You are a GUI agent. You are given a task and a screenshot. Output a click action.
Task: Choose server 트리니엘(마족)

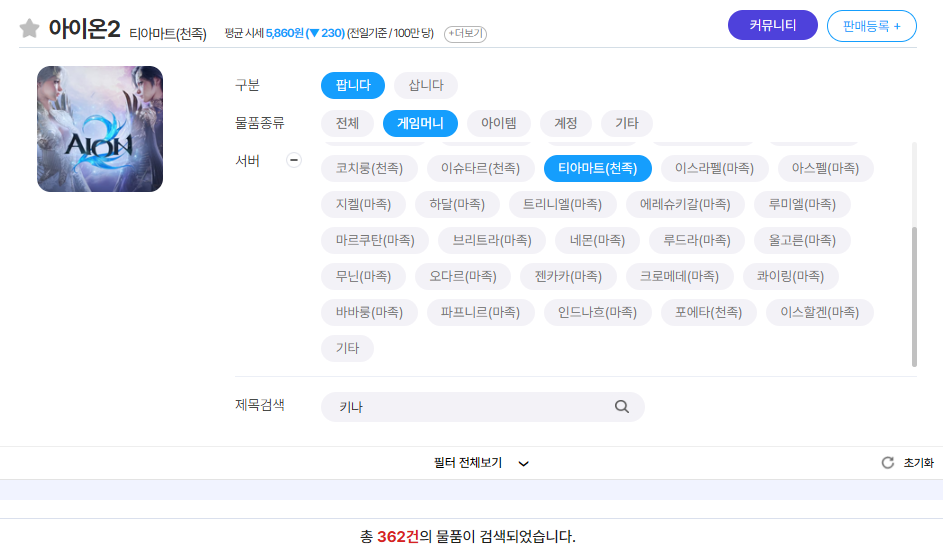562,204
